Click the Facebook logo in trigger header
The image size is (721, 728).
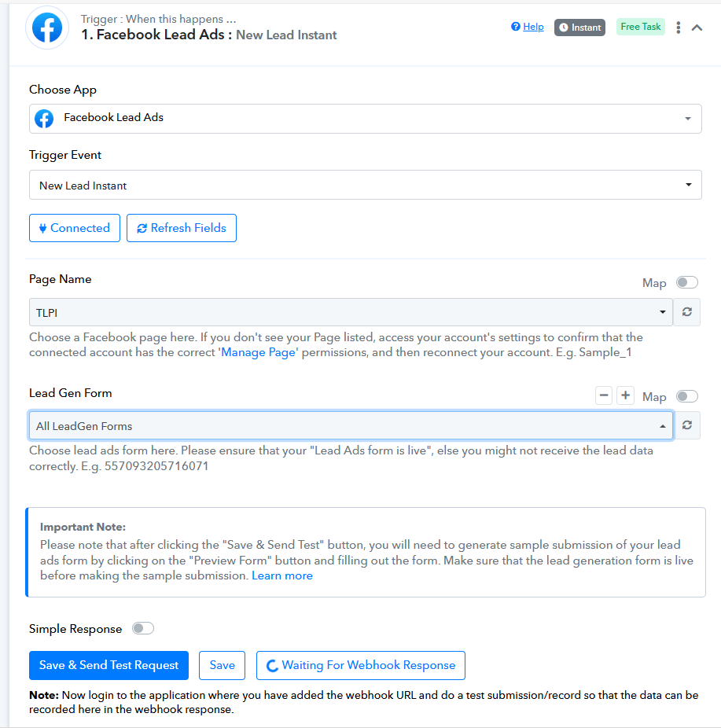pos(47,28)
